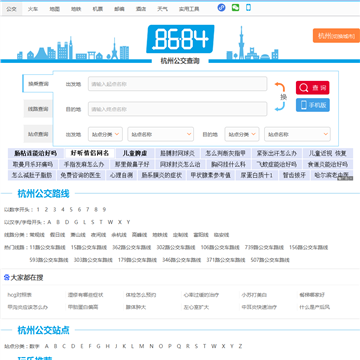
Task: Open the 公交 tab in top navigation
Action: (x=11, y=9)
